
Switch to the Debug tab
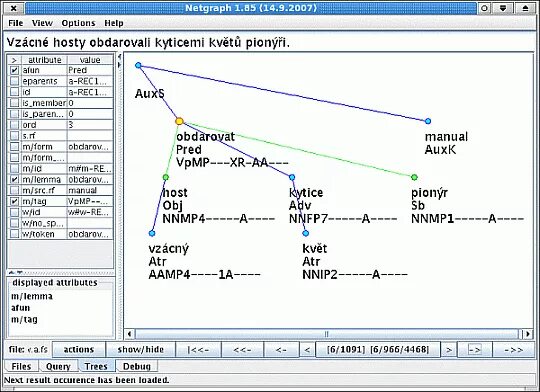(x=137, y=366)
